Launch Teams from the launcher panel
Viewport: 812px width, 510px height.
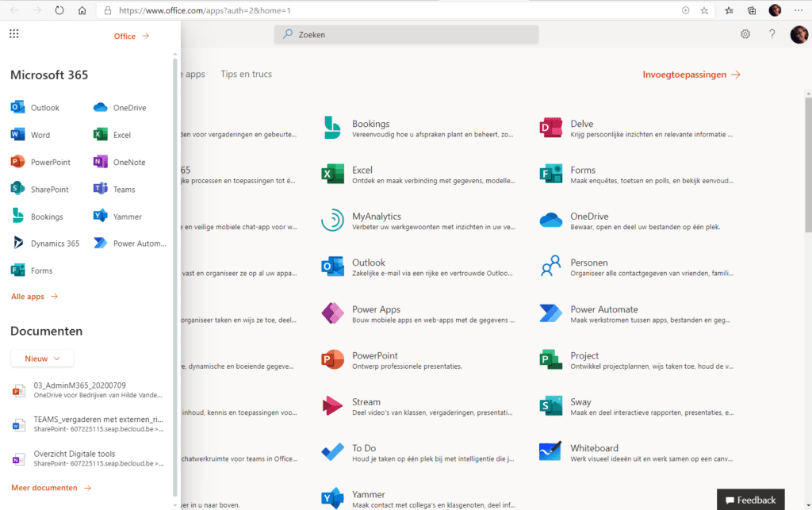[114, 189]
